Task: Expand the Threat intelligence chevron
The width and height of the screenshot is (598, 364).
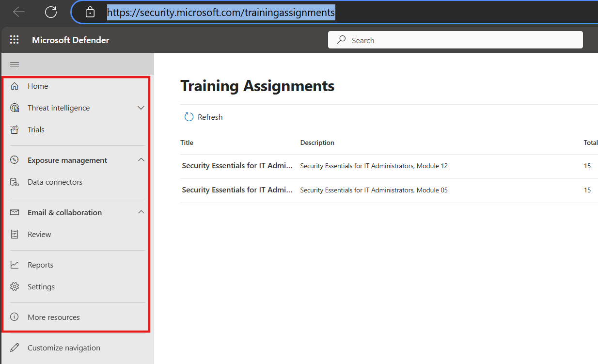Action: coord(141,108)
